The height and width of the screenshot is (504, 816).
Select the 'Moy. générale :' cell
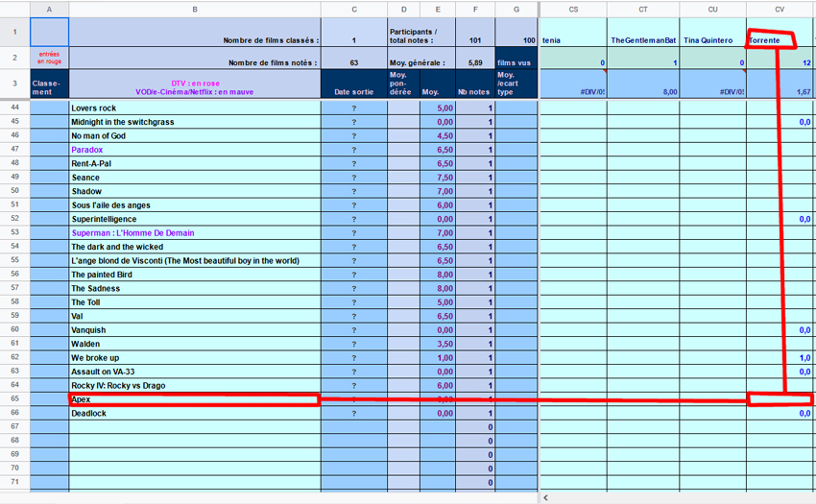[x=421, y=58]
